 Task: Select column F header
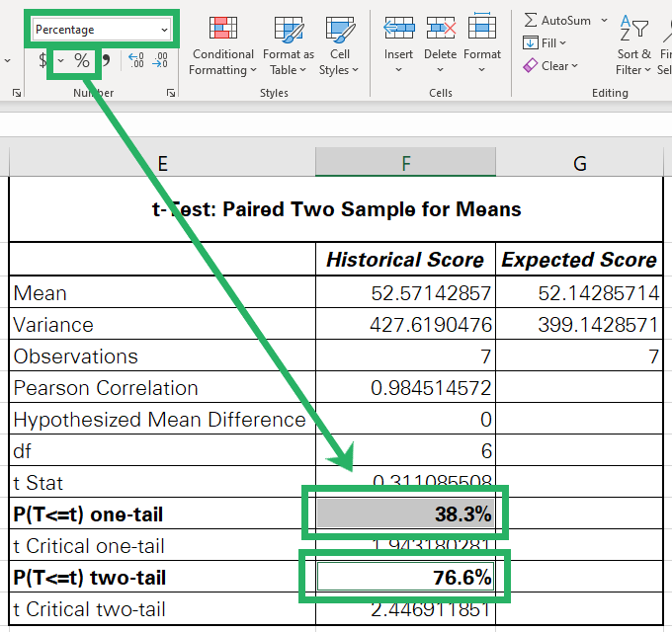pos(405,162)
